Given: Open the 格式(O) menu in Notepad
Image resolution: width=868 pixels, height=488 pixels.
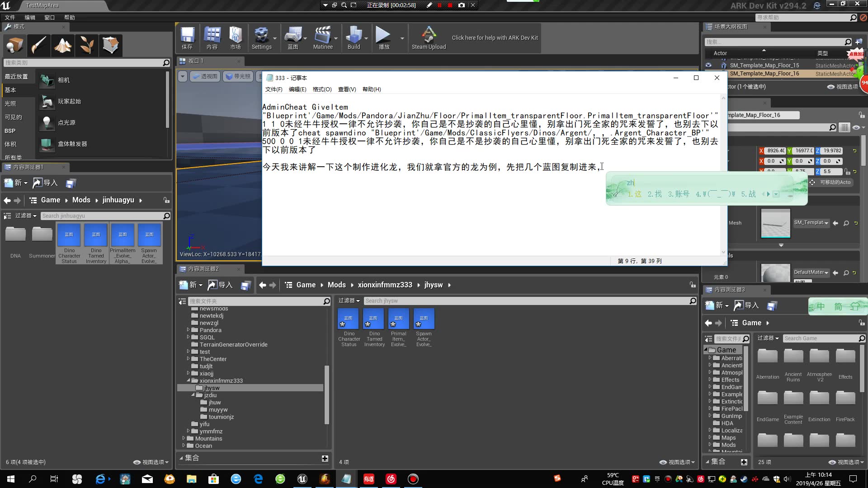Looking at the screenshot, I should [321, 89].
